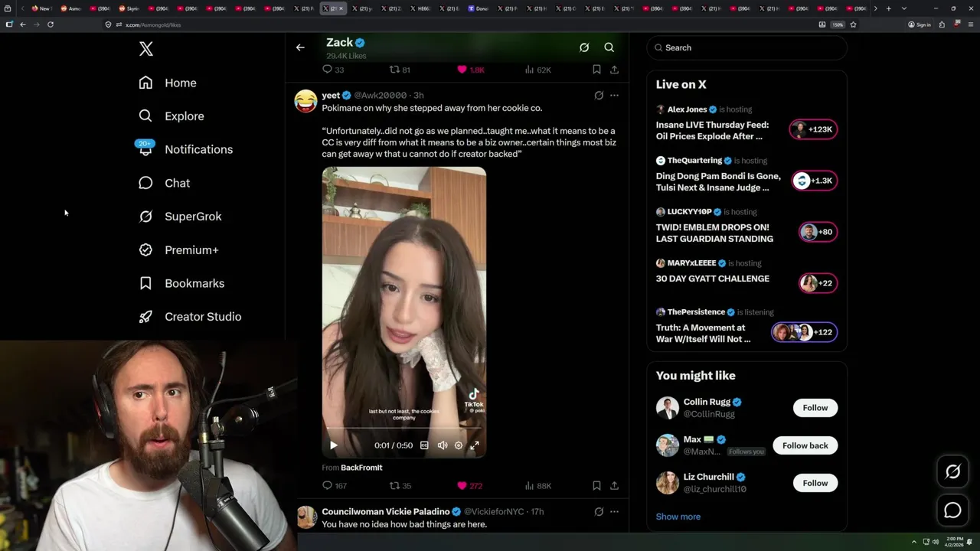This screenshot has height=551, width=980.
Task: Open floating Grok button
Action: coord(952,472)
